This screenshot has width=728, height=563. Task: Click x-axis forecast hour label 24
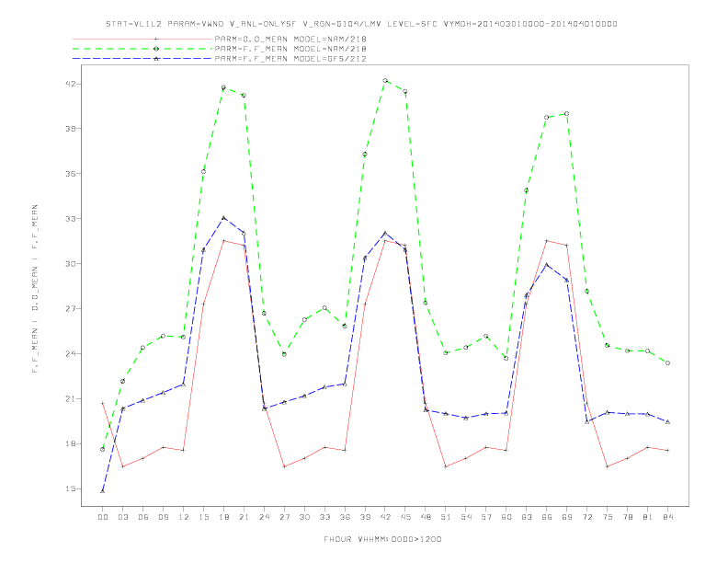(x=264, y=517)
